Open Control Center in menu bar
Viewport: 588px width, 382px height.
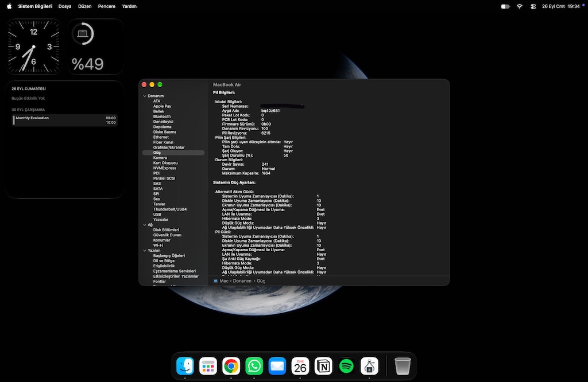click(533, 6)
